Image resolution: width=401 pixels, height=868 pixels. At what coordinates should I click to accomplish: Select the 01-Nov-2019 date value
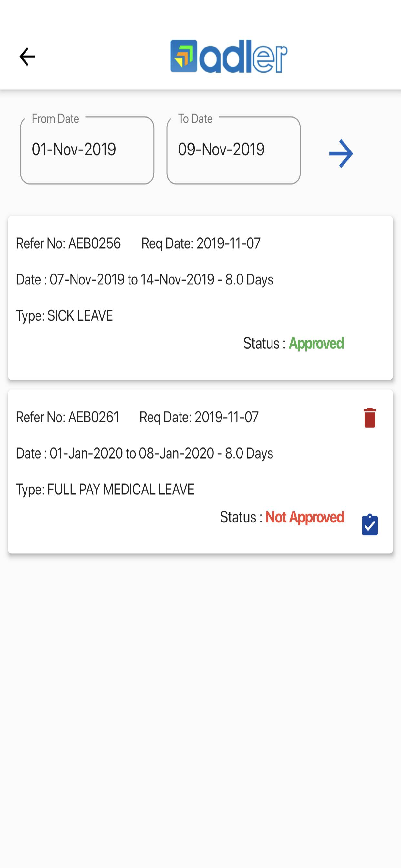[74, 149]
